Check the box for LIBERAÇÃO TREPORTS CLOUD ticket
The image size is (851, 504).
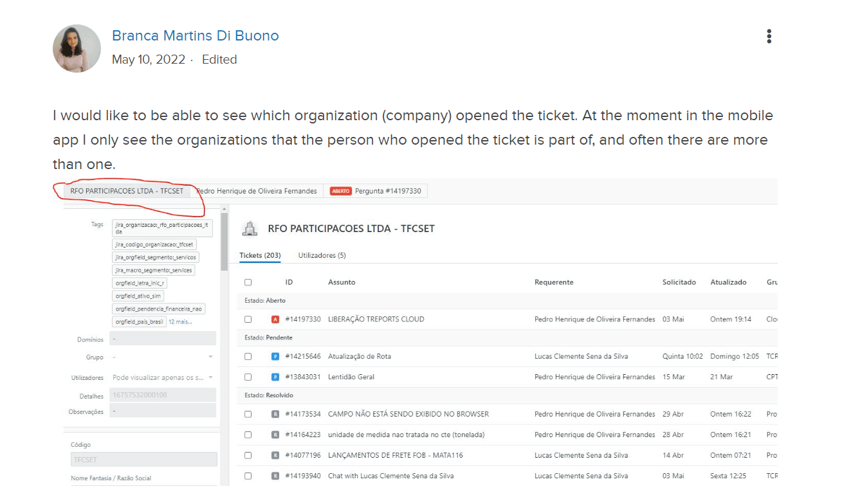coord(248,319)
